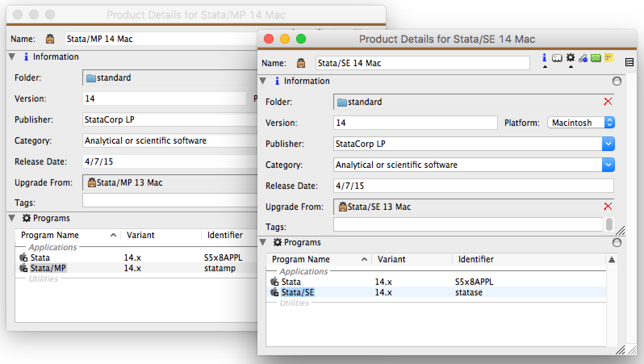Click the Utilities group label in Stata/SE window
Screen dimensions: 644x364
click(294, 303)
